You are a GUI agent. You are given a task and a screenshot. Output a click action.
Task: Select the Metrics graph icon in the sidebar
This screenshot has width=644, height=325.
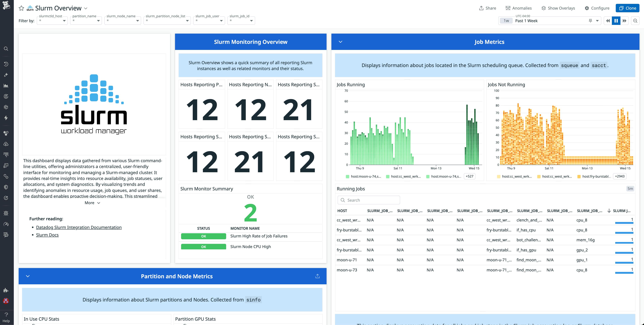coord(6,85)
